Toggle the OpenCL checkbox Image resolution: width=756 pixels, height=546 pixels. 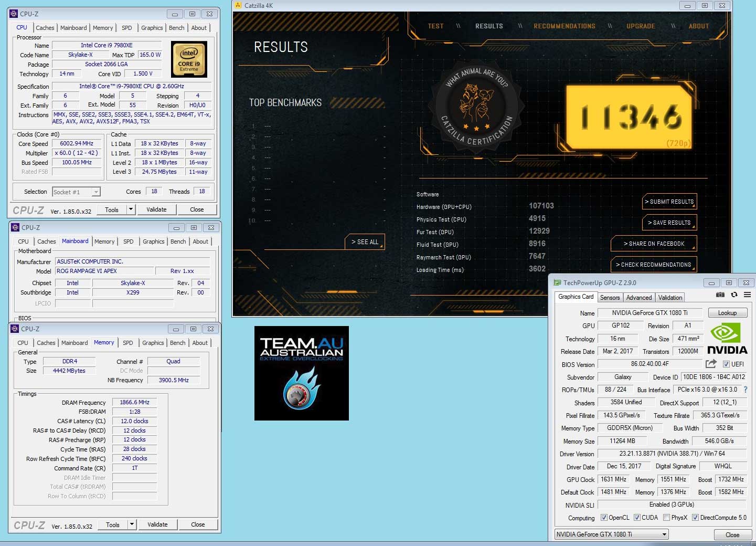[x=604, y=518]
